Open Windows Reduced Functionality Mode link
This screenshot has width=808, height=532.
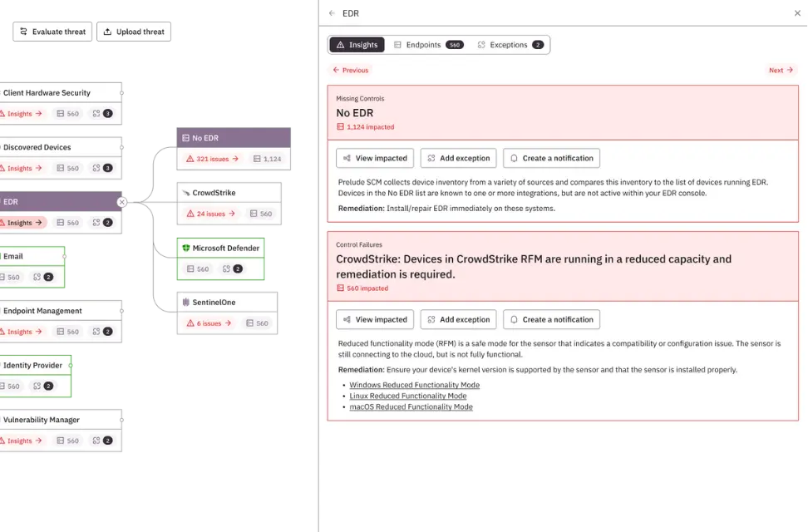(x=414, y=385)
